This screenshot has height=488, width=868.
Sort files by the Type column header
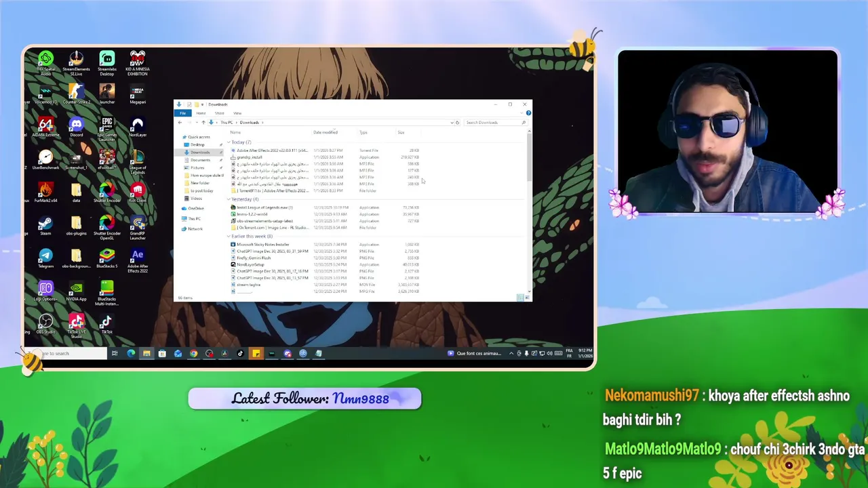[363, 132]
